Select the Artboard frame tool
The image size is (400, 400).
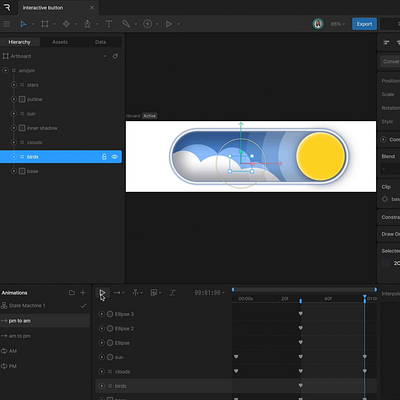[x=45, y=24]
